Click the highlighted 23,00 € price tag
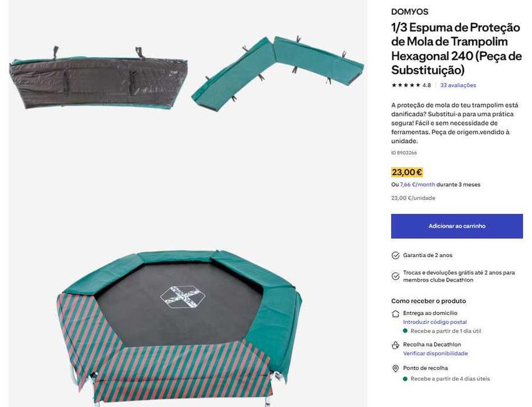Viewport: 532px width, 407px height. tap(407, 172)
